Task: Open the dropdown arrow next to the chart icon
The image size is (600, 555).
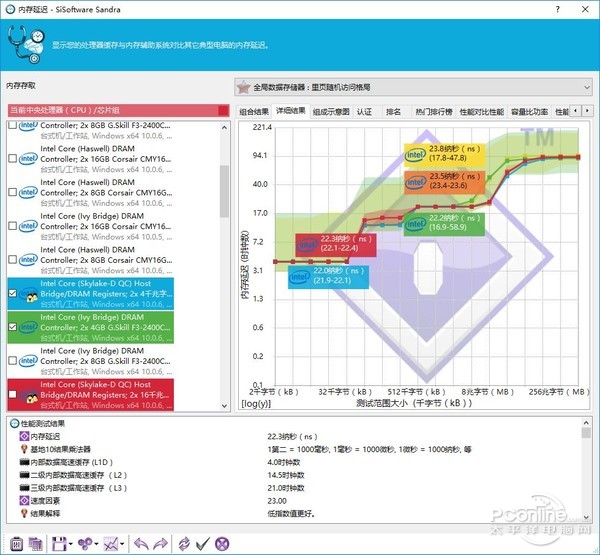Action: pos(122,544)
